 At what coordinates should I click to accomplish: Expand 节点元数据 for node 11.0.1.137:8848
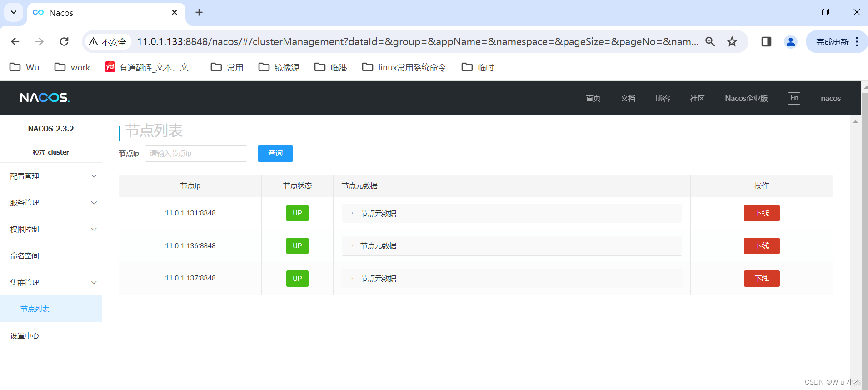point(512,278)
